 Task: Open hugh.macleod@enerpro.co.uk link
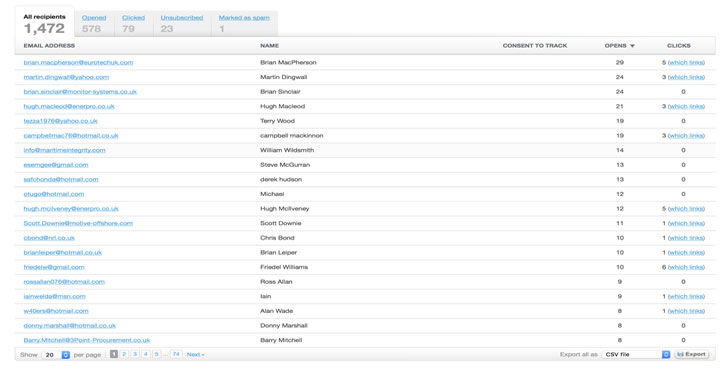click(x=69, y=106)
